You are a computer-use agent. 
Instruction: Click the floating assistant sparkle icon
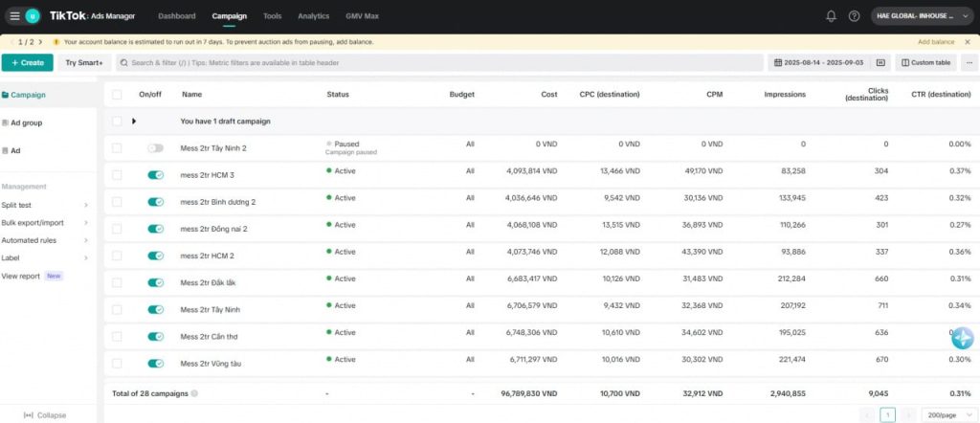(962, 337)
